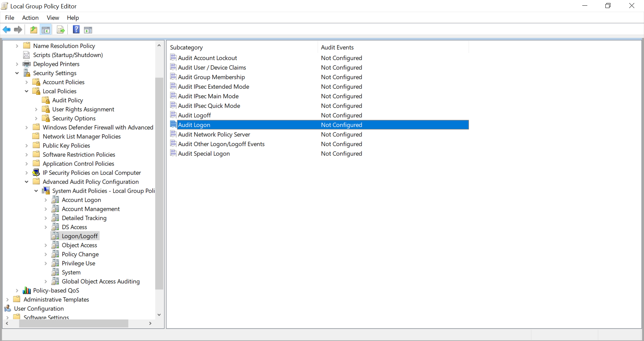The width and height of the screenshot is (644, 341).
Task: Click the Up one level toolbar icon
Action: (33, 30)
